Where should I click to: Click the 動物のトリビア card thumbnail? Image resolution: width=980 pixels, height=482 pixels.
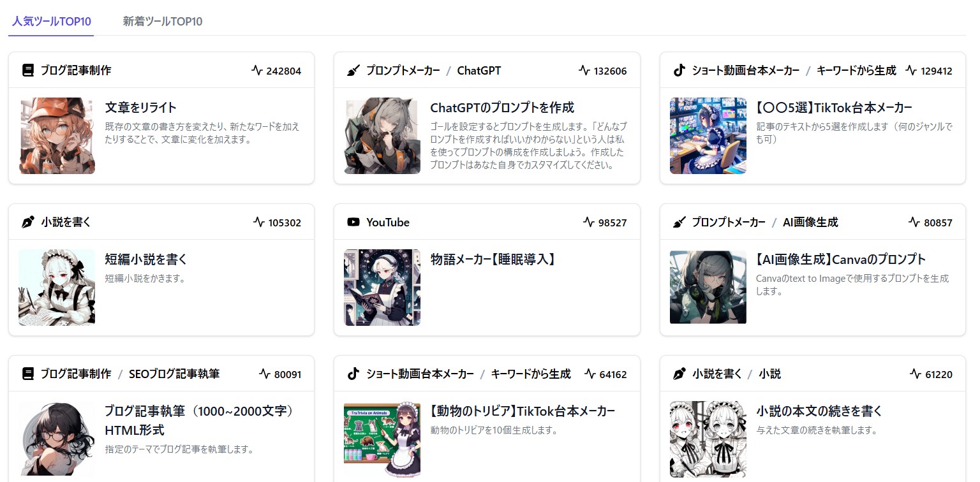tap(382, 439)
